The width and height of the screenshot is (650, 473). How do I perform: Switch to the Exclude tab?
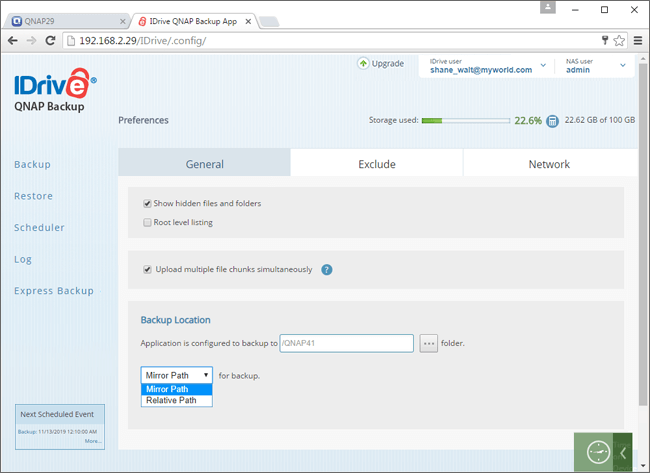click(377, 164)
